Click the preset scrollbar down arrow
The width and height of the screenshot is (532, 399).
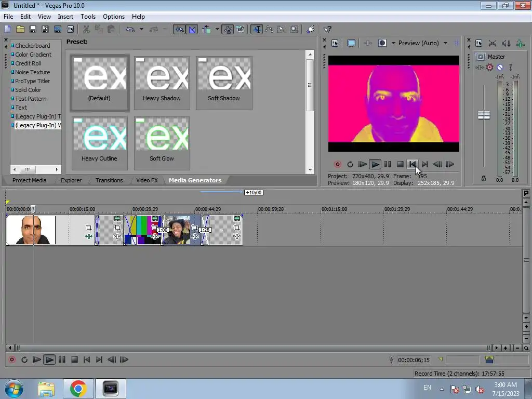click(x=310, y=170)
